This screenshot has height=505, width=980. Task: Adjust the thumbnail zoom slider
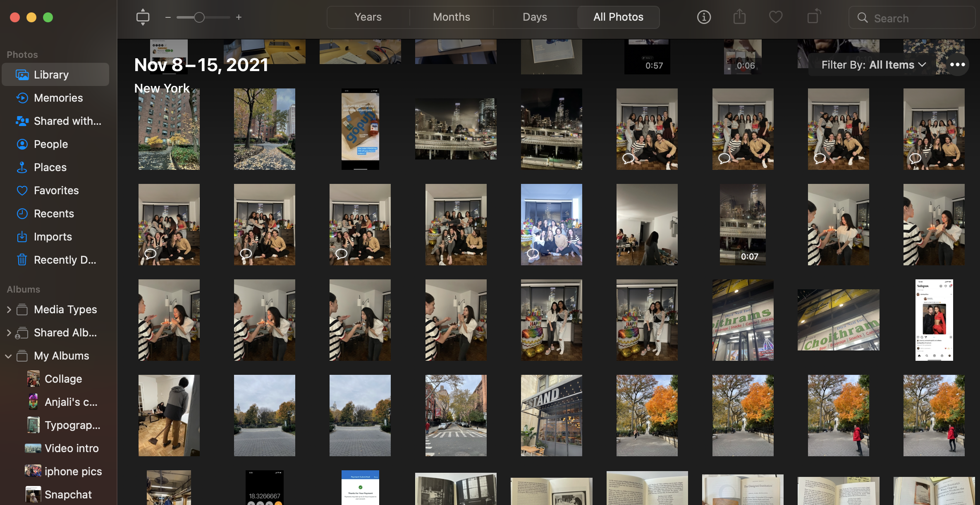click(200, 17)
